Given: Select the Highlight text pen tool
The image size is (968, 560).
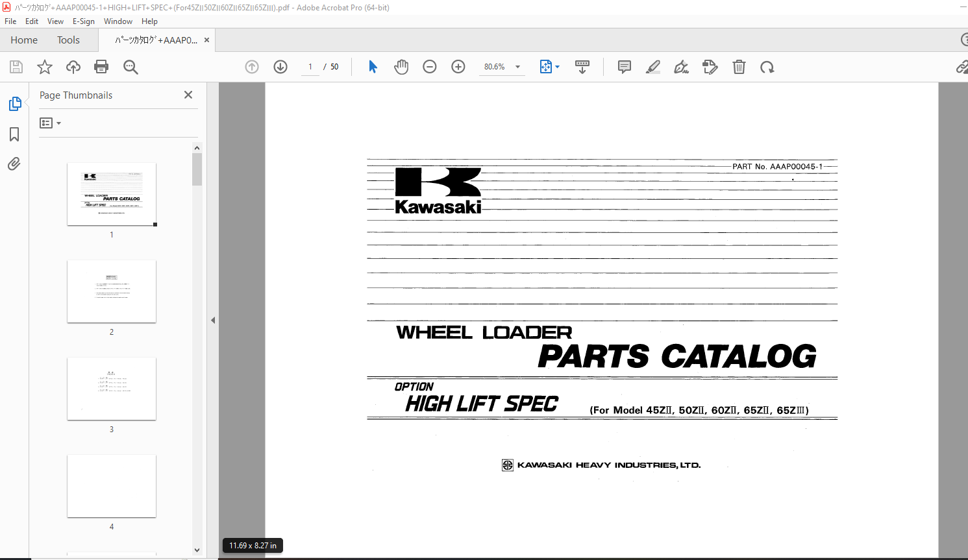Looking at the screenshot, I should click(653, 67).
